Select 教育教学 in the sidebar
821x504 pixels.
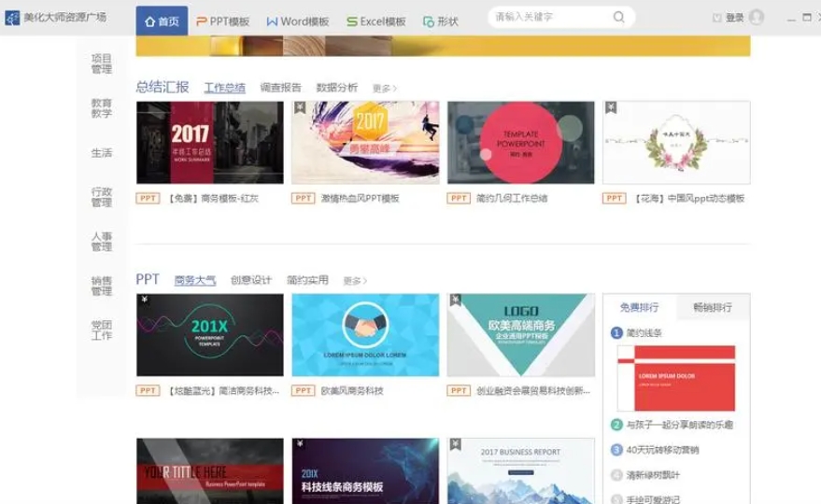(102, 108)
